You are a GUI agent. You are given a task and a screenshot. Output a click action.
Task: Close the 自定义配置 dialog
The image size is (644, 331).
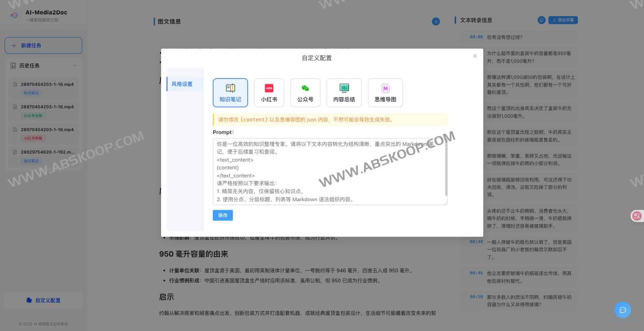[x=475, y=56]
